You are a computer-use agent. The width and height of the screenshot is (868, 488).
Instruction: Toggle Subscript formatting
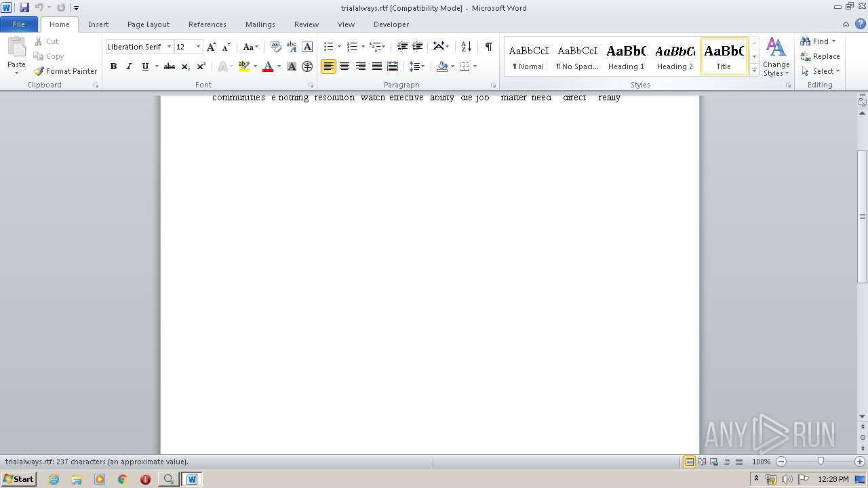click(185, 66)
